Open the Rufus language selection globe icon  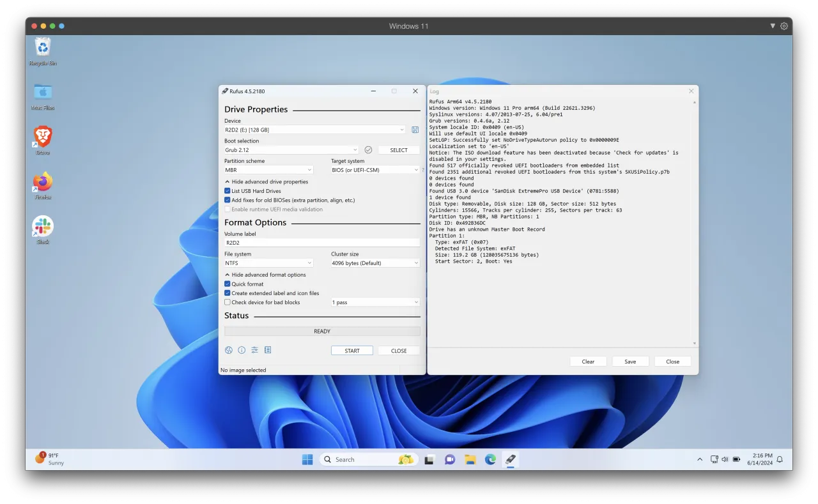pos(229,349)
